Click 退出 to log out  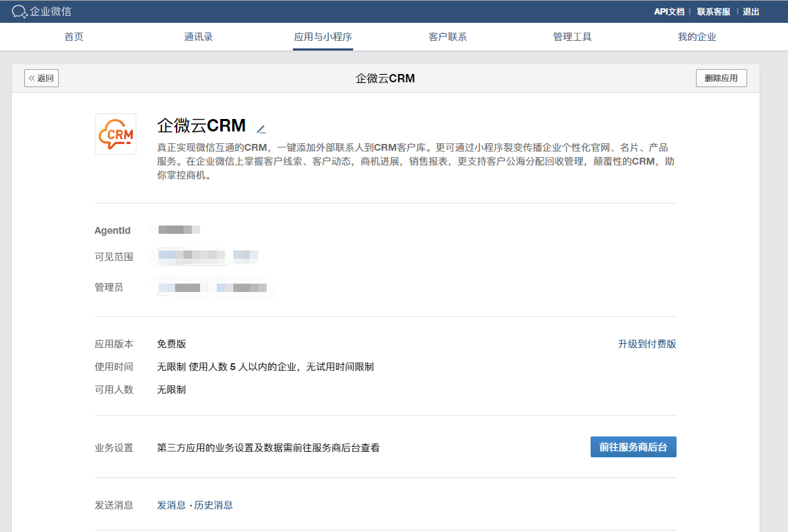pos(751,12)
